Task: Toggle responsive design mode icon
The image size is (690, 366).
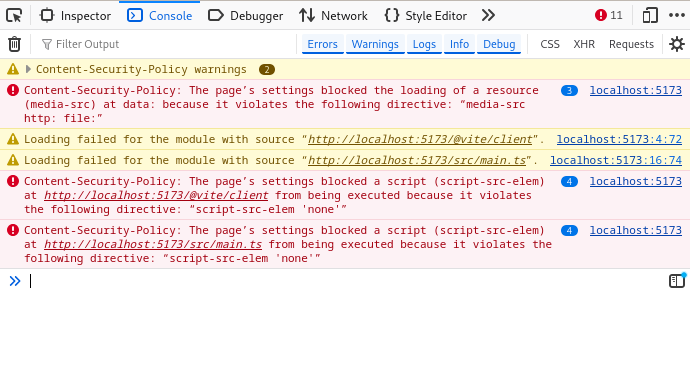Action: coord(650,16)
